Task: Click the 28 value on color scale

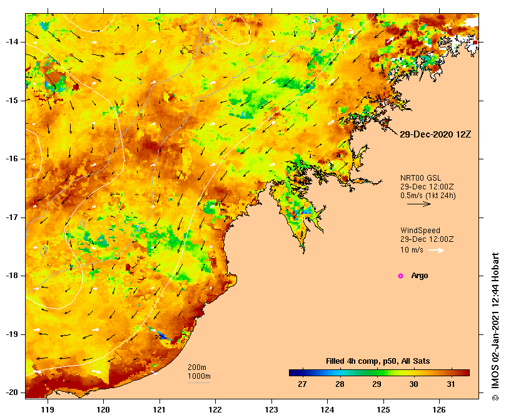Action: pos(340,384)
